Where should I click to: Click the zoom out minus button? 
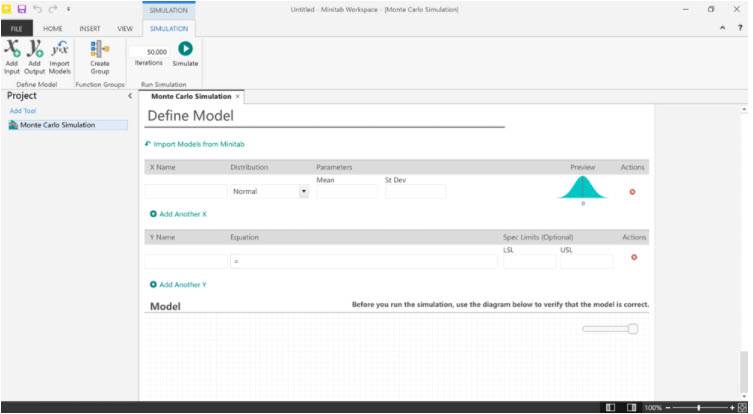tap(668, 408)
